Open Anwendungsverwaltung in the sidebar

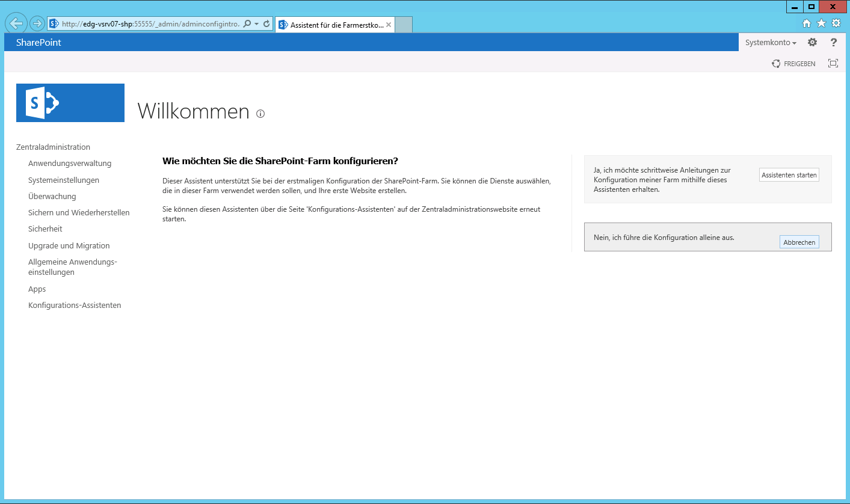pos(70,164)
